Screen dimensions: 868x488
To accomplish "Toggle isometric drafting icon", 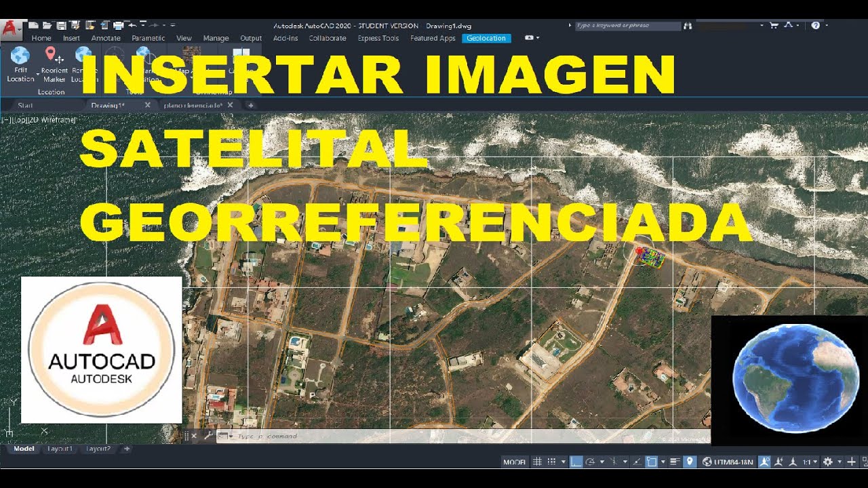I will click(614, 462).
